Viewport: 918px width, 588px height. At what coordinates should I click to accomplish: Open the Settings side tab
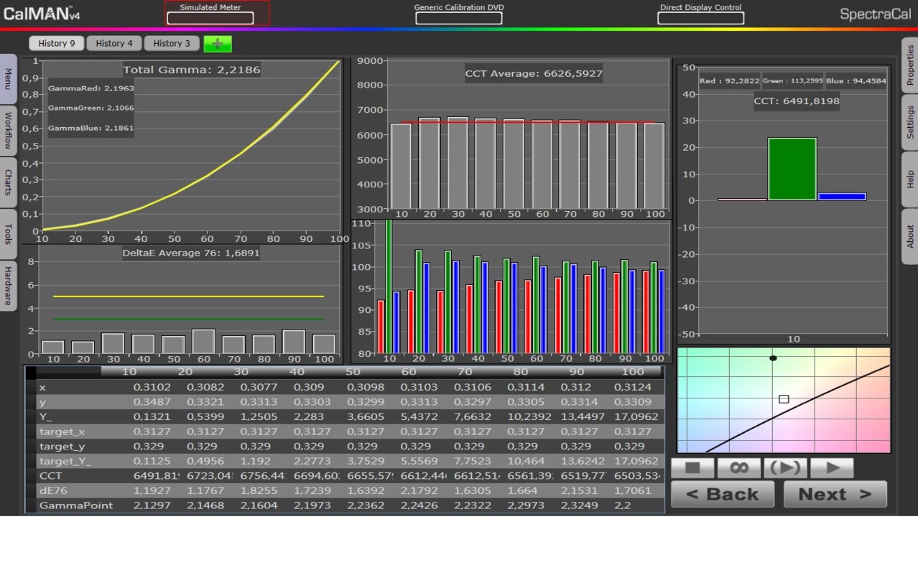point(910,122)
